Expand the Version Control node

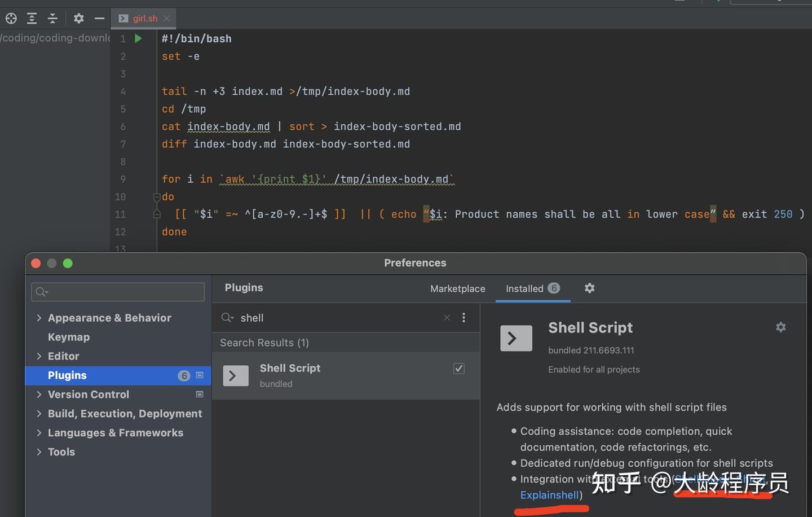click(x=39, y=395)
